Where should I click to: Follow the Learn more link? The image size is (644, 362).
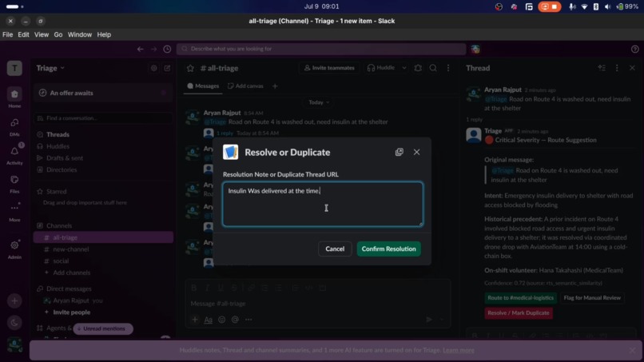point(459,350)
